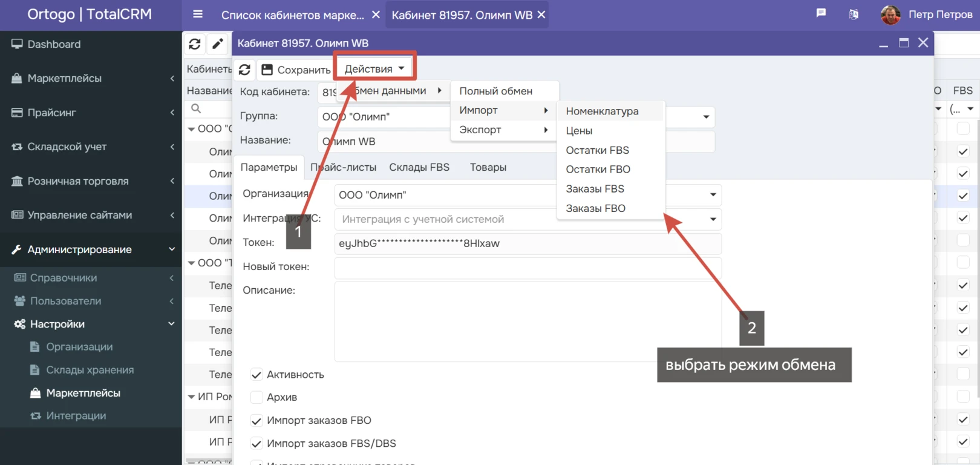Viewport: 980px width, 465px height.
Task: Choose Цены import option
Action: pyautogui.click(x=611, y=131)
